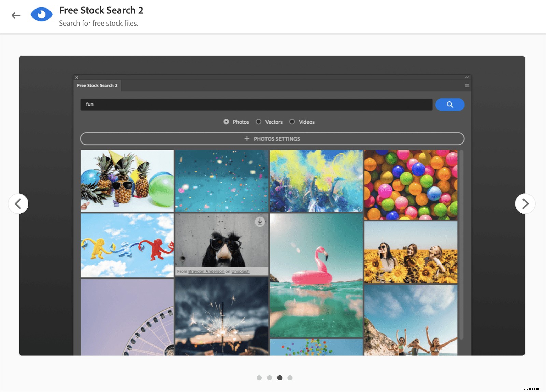
Task: Open the panel flyout hamburger menu
Action: click(x=467, y=85)
